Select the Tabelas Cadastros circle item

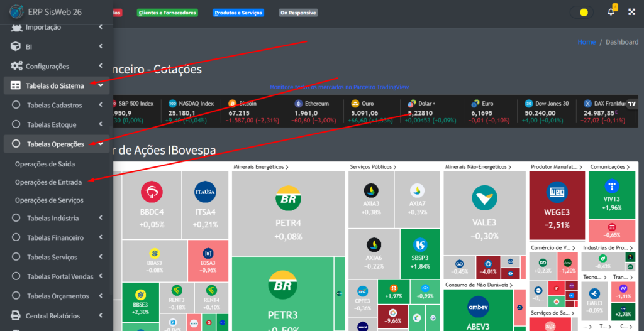coord(16,106)
